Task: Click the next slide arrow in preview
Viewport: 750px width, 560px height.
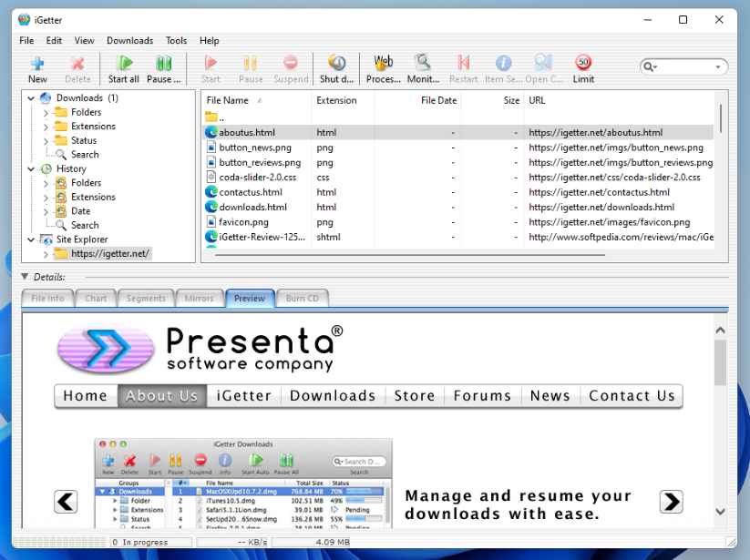Action: tap(671, 502)
